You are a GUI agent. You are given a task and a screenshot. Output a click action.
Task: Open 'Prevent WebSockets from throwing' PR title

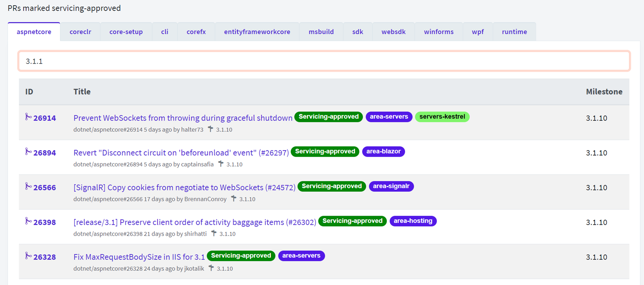pos(183,118)
